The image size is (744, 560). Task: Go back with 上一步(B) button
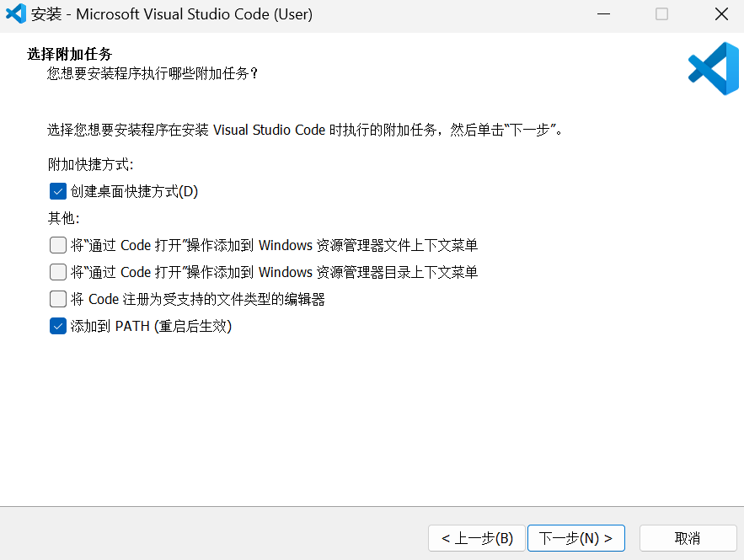coord(477,538)
